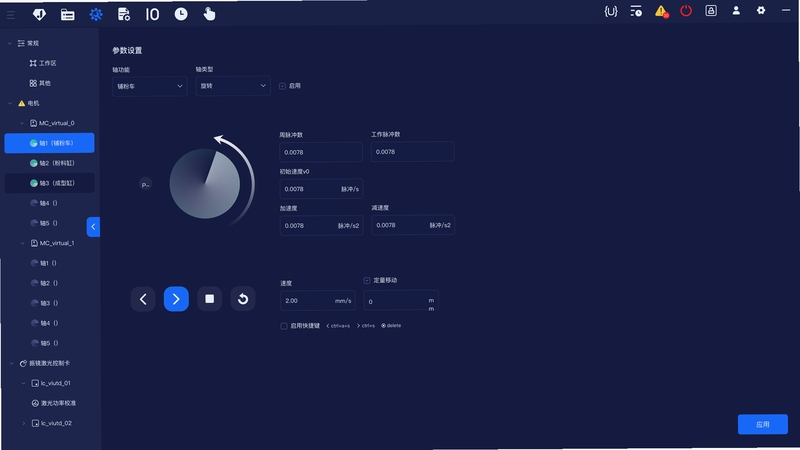Select 轴4 under MC_virtual_1
This screenshot has height=450, width=800.
(44, 323)
